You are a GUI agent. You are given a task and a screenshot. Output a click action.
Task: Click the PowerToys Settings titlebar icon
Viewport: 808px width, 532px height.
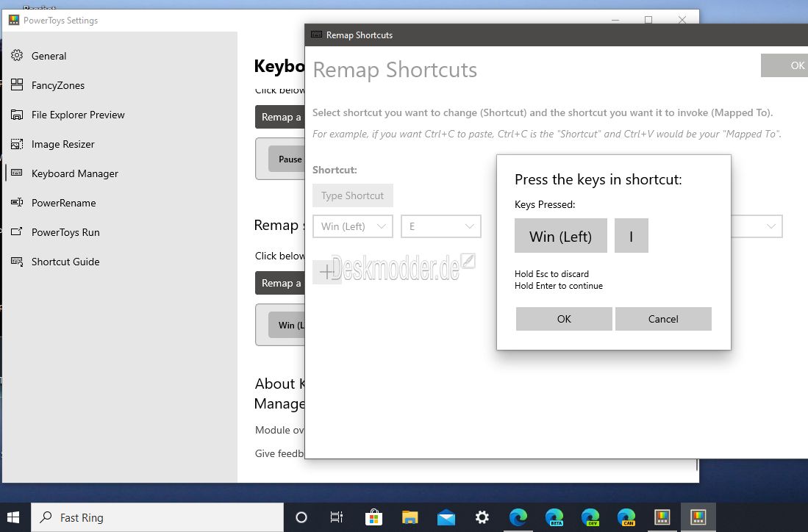[14, 20]
